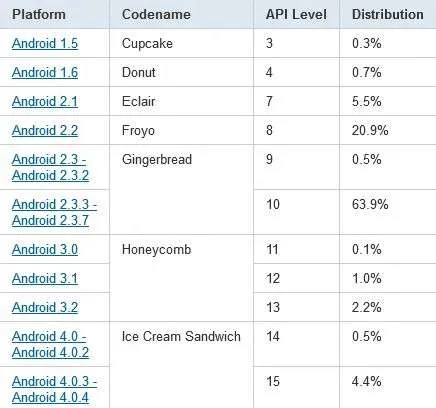This screenshot has width=436, height=408.
Task: Open the Android 1.6 link
Action: coord(45,72)
